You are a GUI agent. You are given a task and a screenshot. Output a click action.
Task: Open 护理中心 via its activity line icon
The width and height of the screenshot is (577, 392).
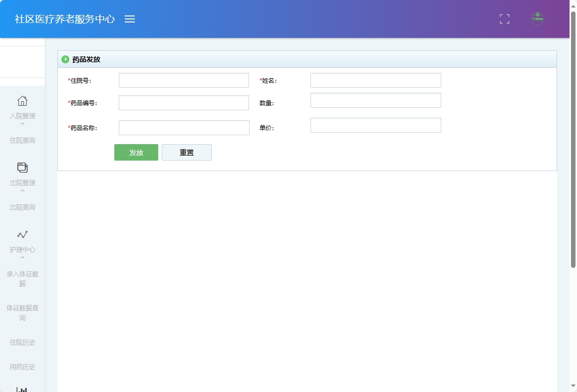click(22, 234)
